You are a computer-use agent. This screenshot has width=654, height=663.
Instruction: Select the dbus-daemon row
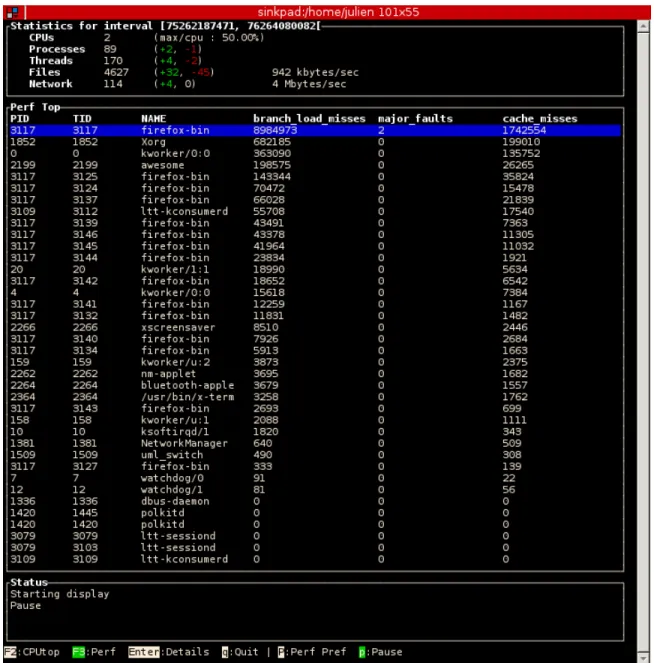(315, 501)
